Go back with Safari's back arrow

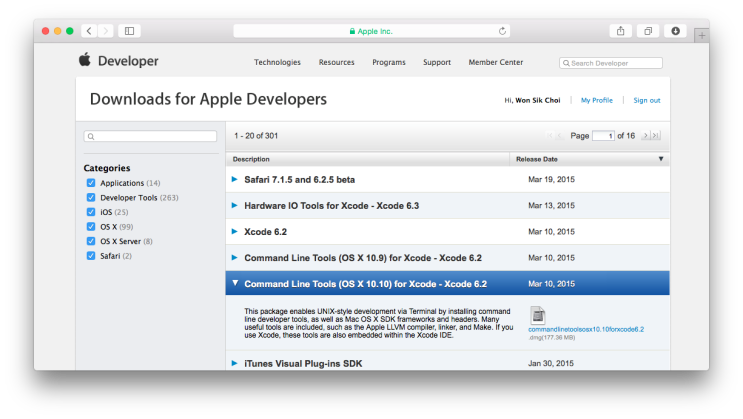coord(89,31)
